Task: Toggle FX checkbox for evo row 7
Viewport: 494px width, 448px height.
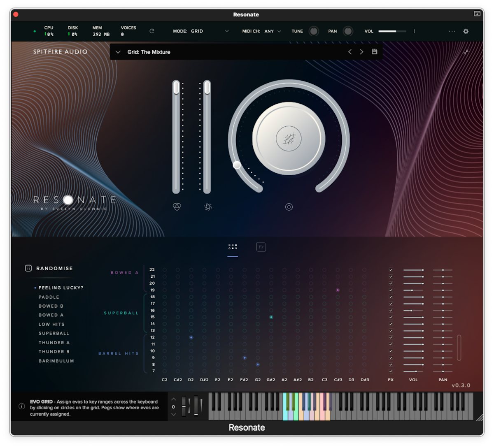Action: tap(391, 371)
